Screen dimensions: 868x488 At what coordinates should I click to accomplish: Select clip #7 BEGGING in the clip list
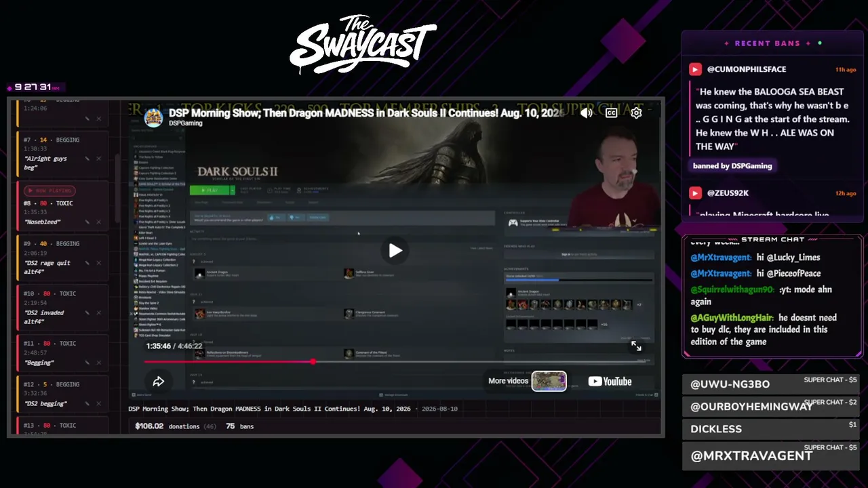tap(62, 153)
